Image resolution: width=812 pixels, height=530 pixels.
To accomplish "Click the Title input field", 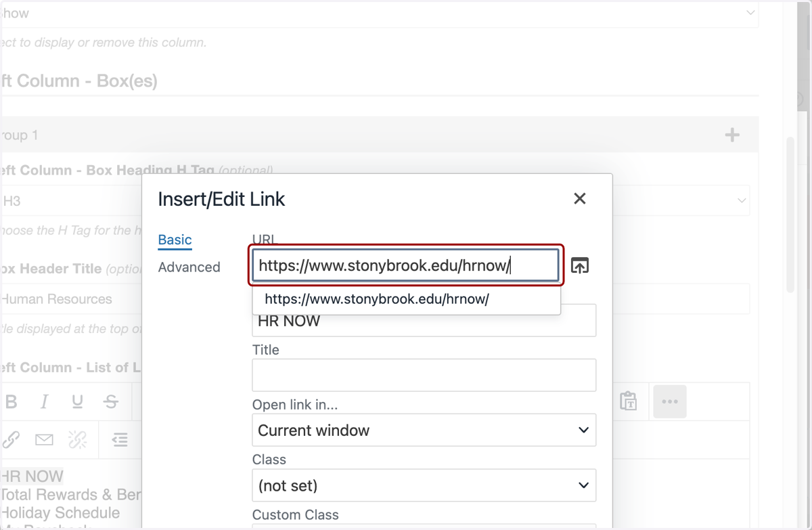I will [x=424, y=375].
